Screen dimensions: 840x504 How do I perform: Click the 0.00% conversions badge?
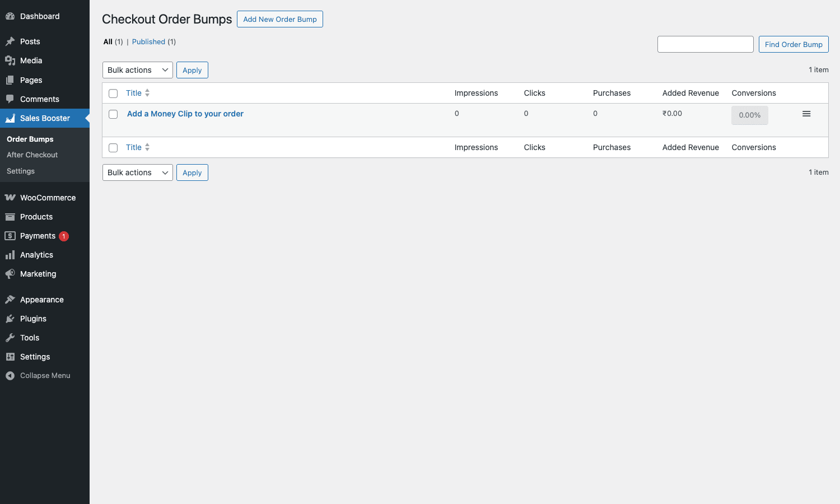click(x=750, y=115)
